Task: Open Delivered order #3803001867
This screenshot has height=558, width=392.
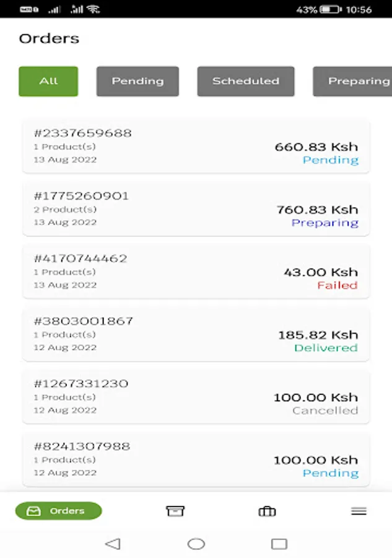Action: pyautogui.click(x=196, y=335)
